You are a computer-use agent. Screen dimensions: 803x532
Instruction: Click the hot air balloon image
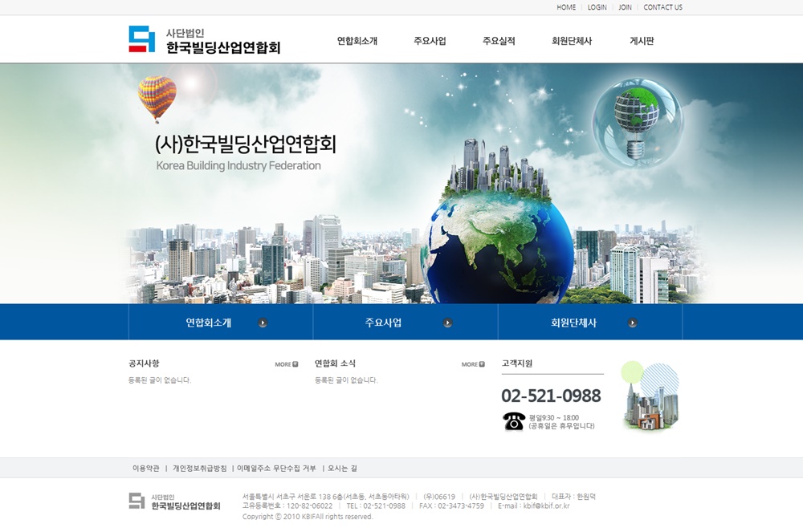click(157, 98)
